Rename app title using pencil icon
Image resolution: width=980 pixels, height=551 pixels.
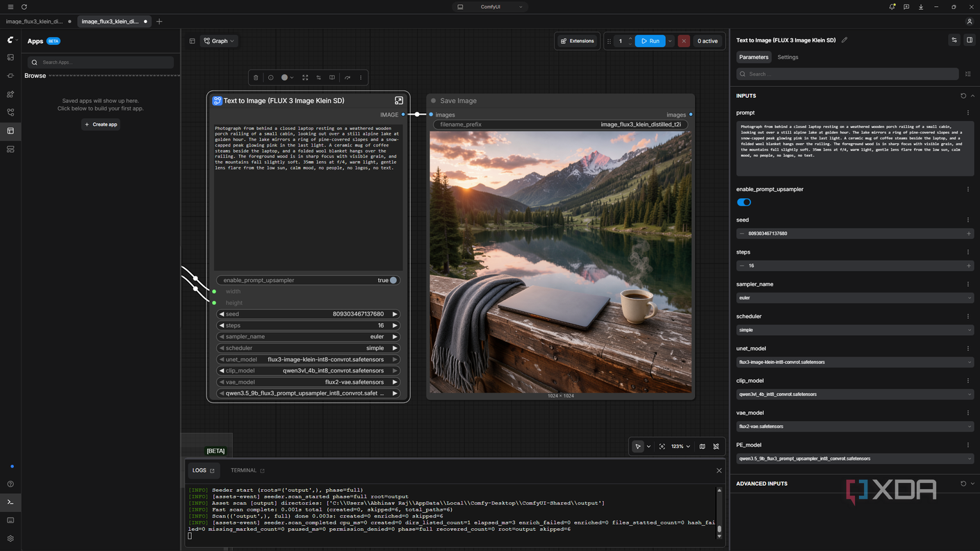844,40
